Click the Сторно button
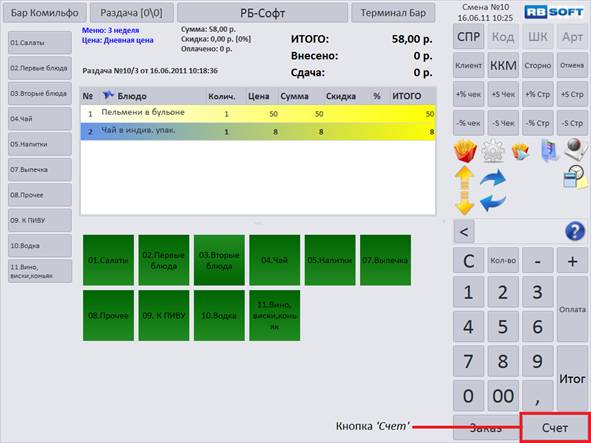 coord(537,65)
